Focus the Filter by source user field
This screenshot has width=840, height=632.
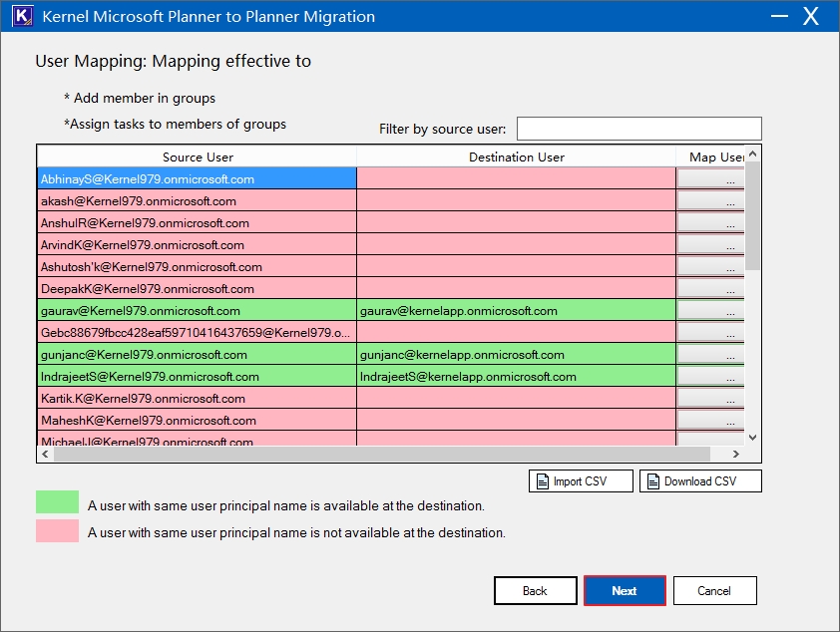coord(639,129)
